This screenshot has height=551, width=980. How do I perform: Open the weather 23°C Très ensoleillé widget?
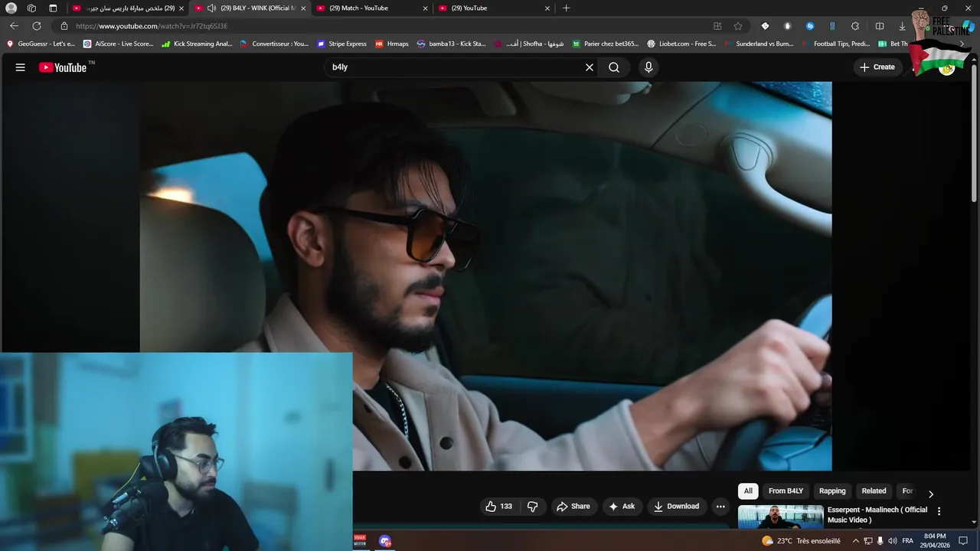(x=801, y=541)
